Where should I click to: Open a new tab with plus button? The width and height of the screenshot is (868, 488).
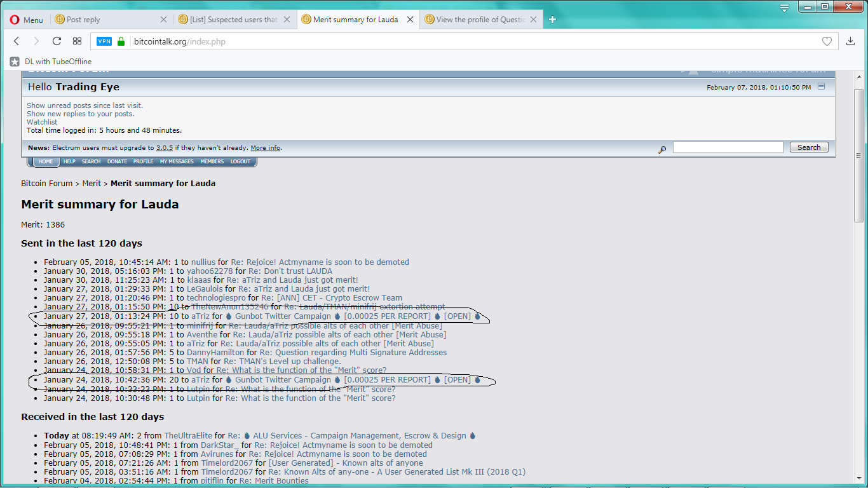552,20
